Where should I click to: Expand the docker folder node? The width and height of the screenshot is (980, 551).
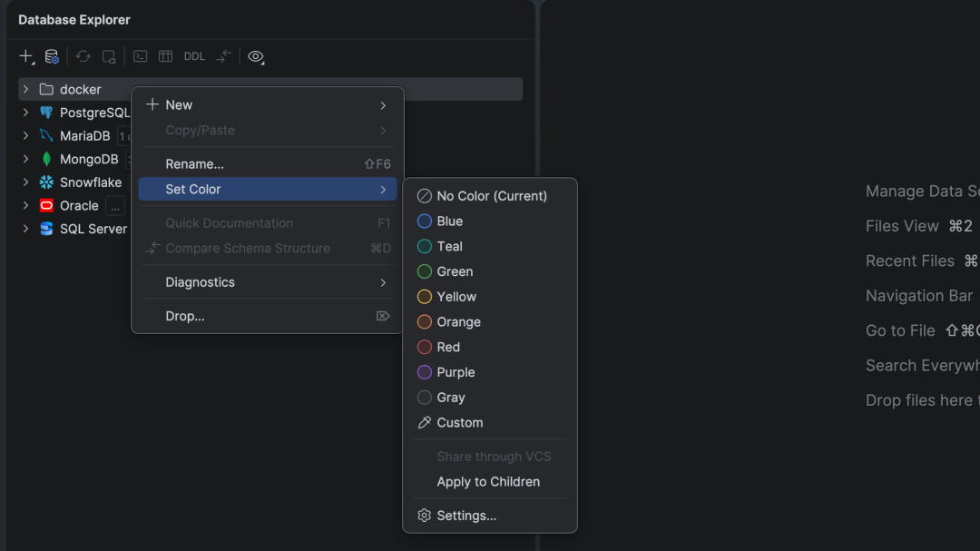pyautogui.click(x=25, y=90)
